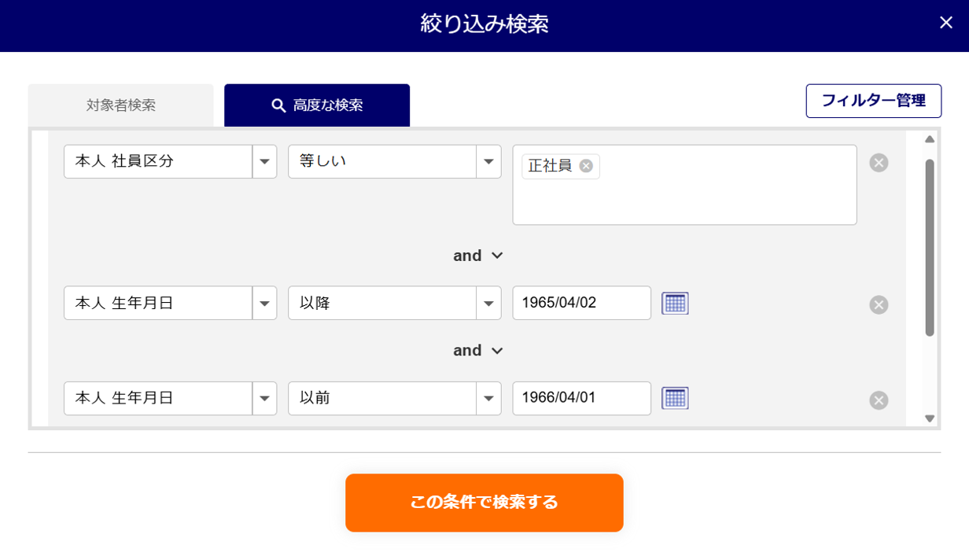
Task: Switch to the 対象者検索 tab
Action: (x=121, y=105)
